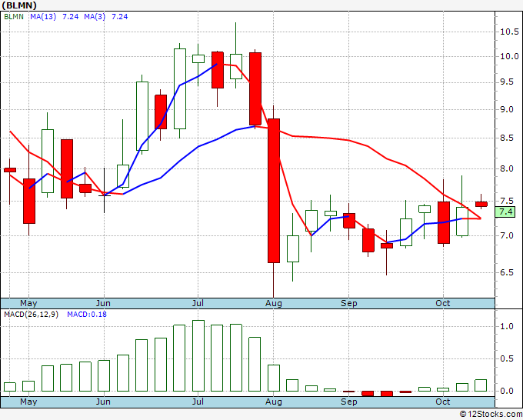Click Aug on the price chart axis

pyautogui.click(x=274, y=303)
